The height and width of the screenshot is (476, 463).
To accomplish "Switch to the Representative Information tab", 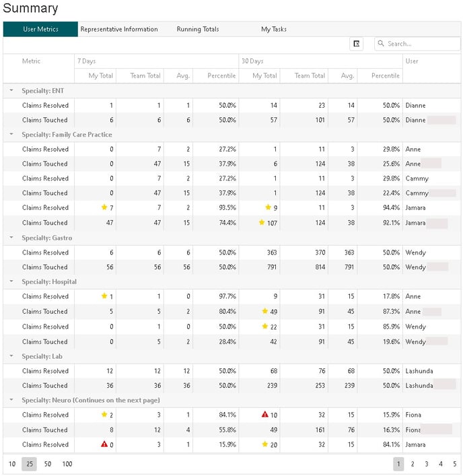I will 119,29.
